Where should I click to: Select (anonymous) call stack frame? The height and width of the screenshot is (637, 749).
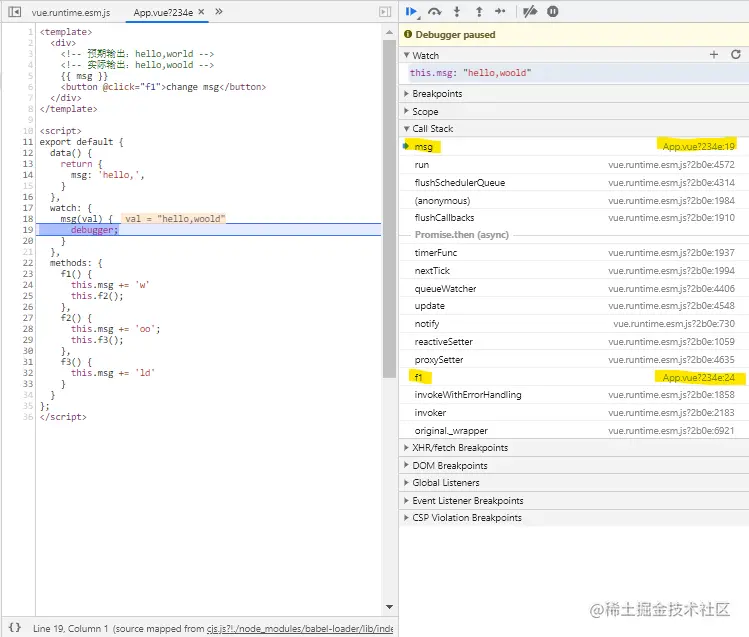tap(574, 201)
